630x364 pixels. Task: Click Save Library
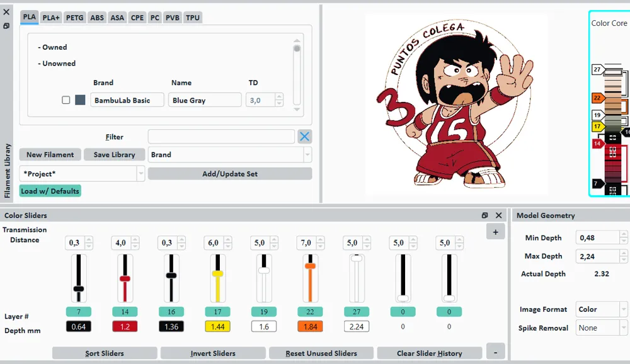click(114, 155)
